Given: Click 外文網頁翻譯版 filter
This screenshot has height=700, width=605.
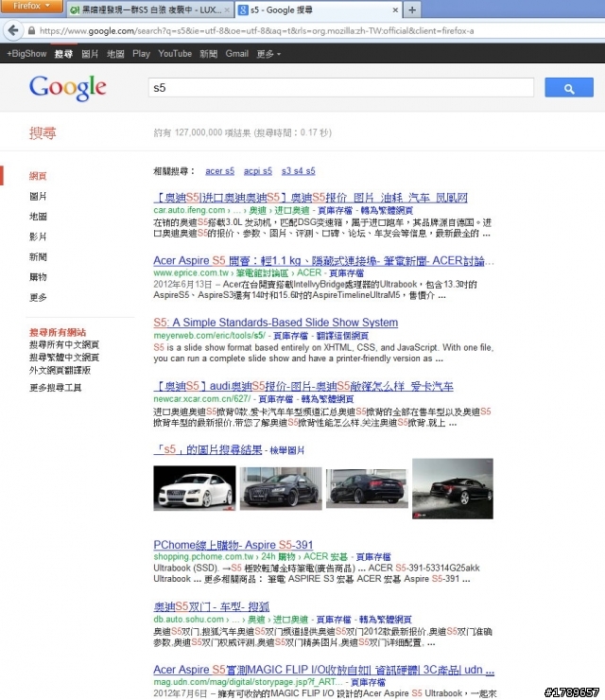Looking at the screenshot, I should click(60, 370).
